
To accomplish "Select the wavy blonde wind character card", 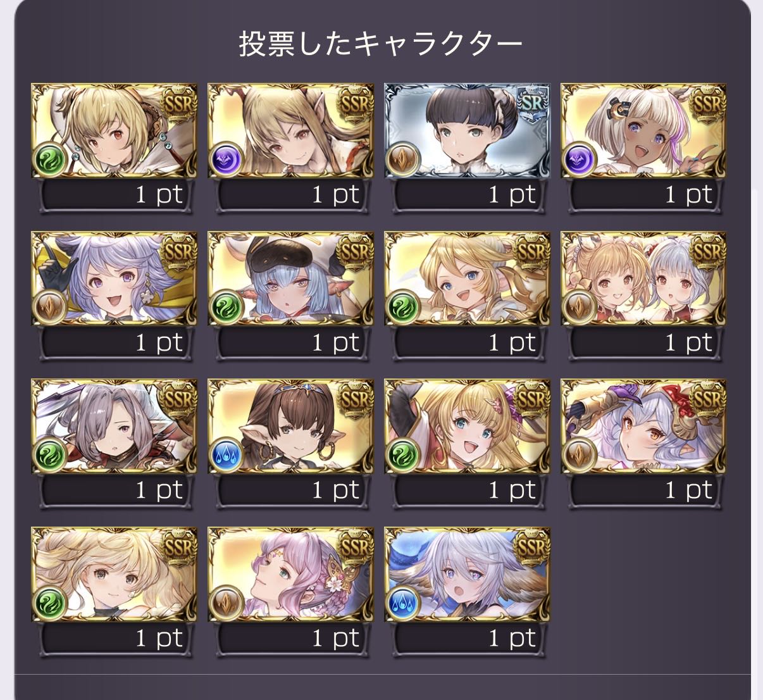I will (x=115, y=575).
